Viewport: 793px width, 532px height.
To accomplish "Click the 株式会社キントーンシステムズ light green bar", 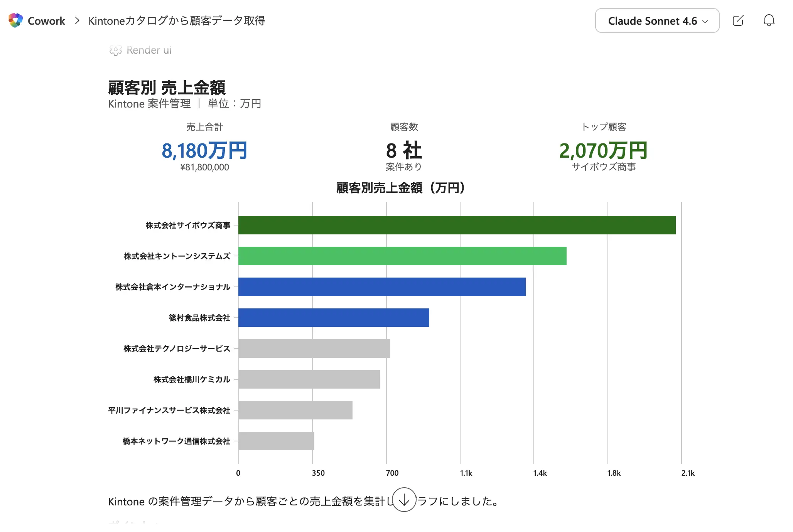I will [x=402, y=256].
